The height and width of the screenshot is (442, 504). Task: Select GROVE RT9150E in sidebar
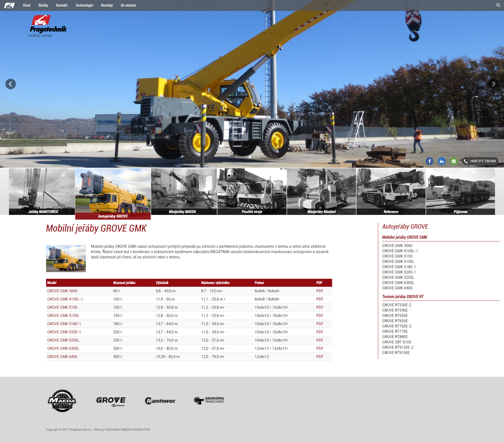click(x=396, y=353)
